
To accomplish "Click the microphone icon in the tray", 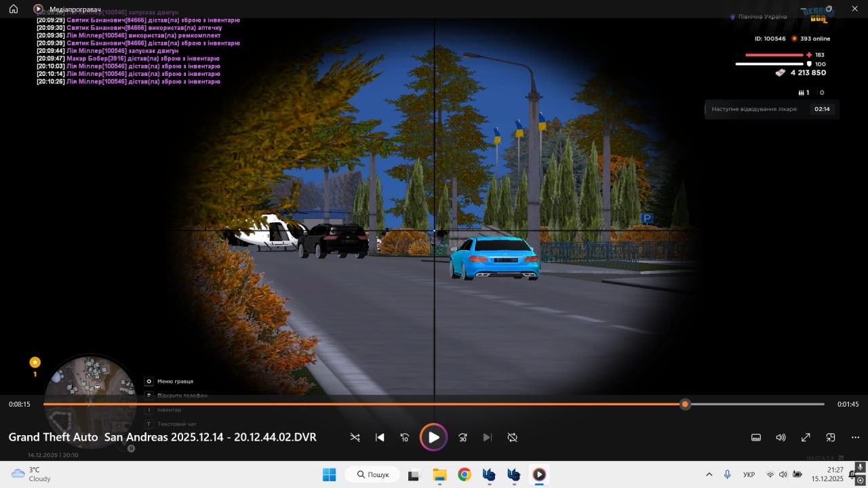I will pos(728,474).
